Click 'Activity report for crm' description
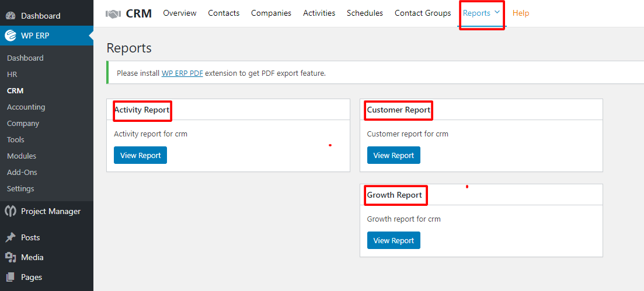 pos(151,134)
